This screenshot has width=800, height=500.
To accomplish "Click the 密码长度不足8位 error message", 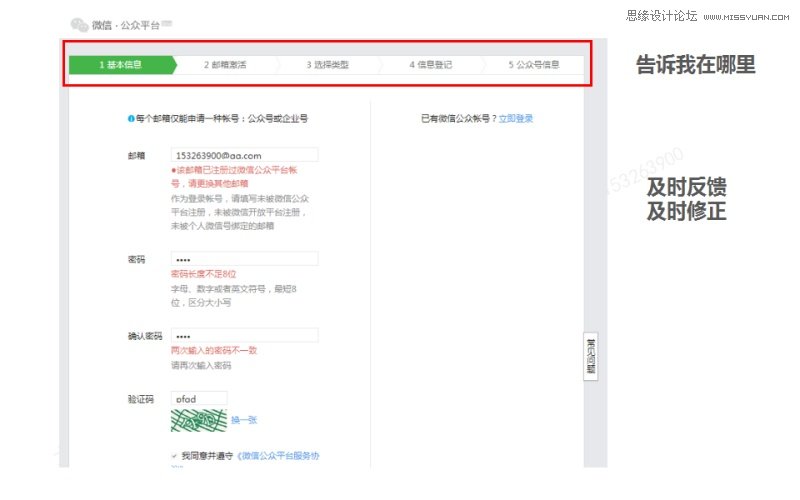I will point(204,274).
